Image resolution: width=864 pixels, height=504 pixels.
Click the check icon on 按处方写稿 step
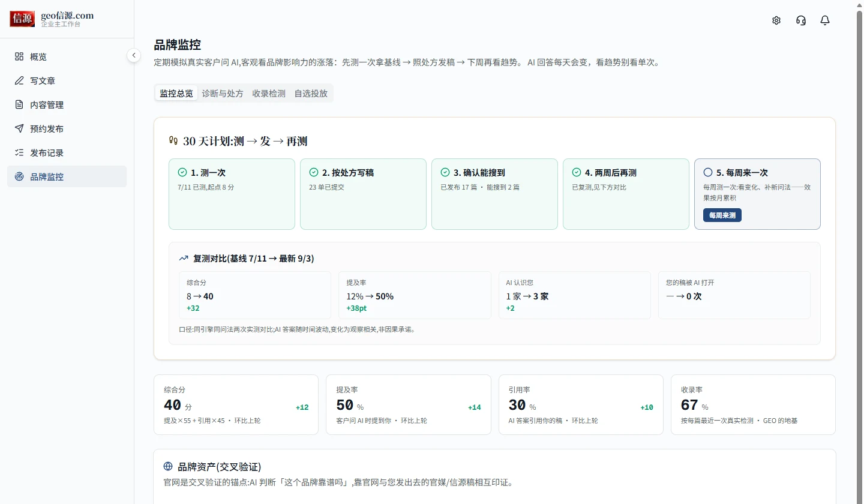coord(314,172)
